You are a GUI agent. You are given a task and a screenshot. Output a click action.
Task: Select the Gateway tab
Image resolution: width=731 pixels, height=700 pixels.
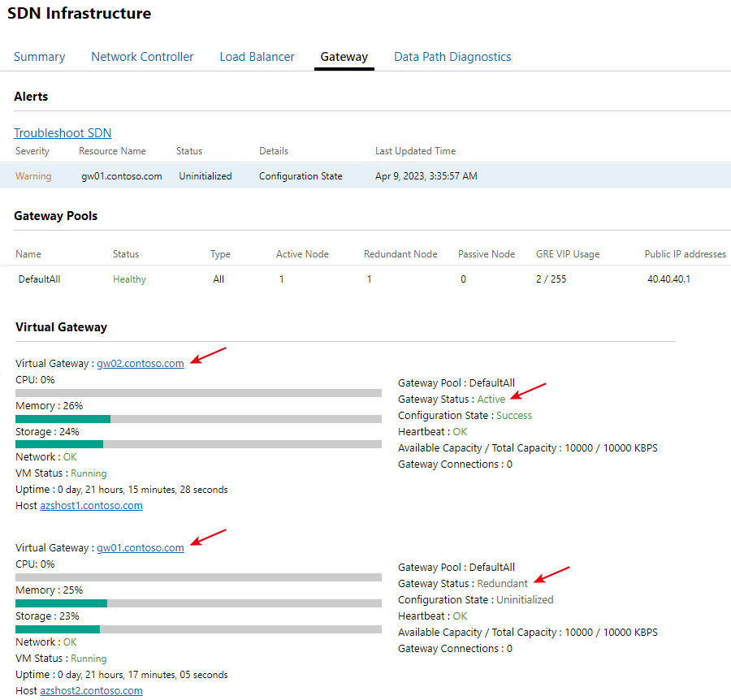coord(344,57)
